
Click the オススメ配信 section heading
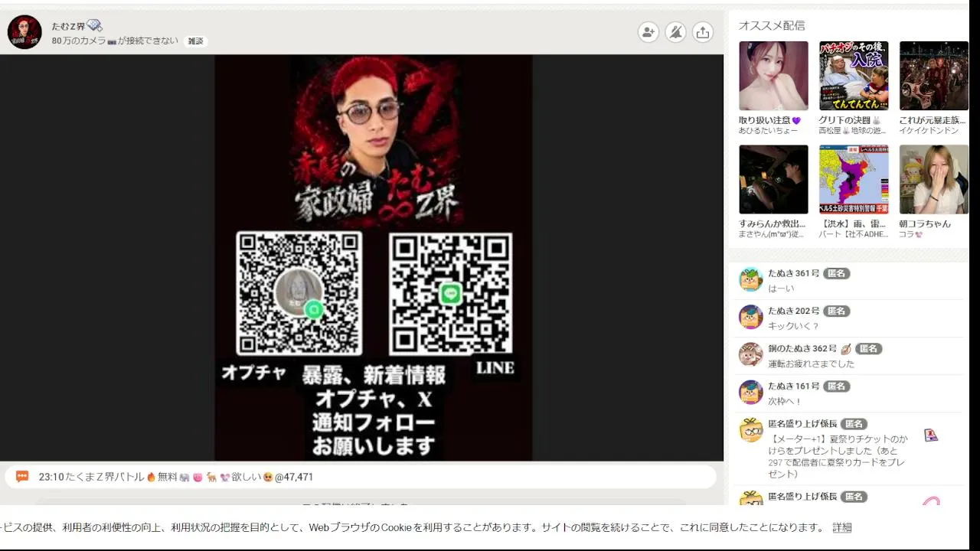[772, 25]
